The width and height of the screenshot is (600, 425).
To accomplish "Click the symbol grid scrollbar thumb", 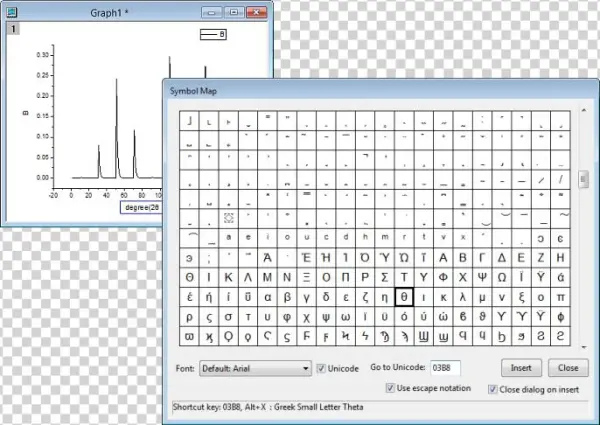I will coord(584,179).
